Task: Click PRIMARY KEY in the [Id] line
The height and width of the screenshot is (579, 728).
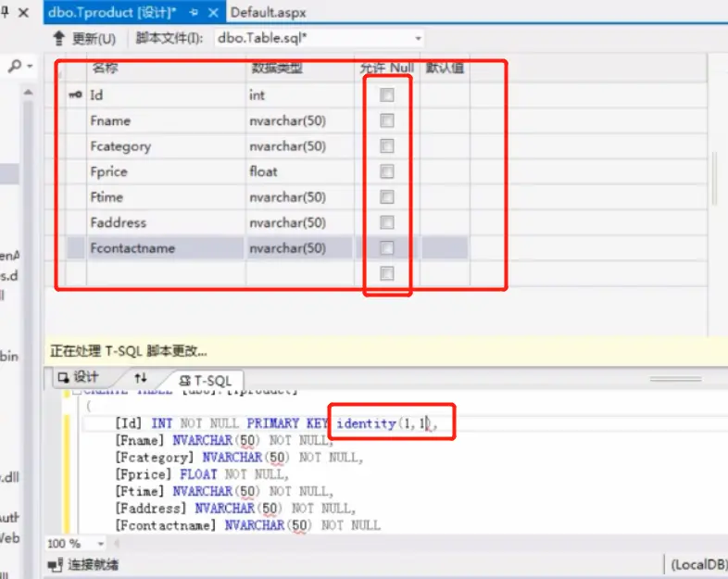Action: pos(287,423)
